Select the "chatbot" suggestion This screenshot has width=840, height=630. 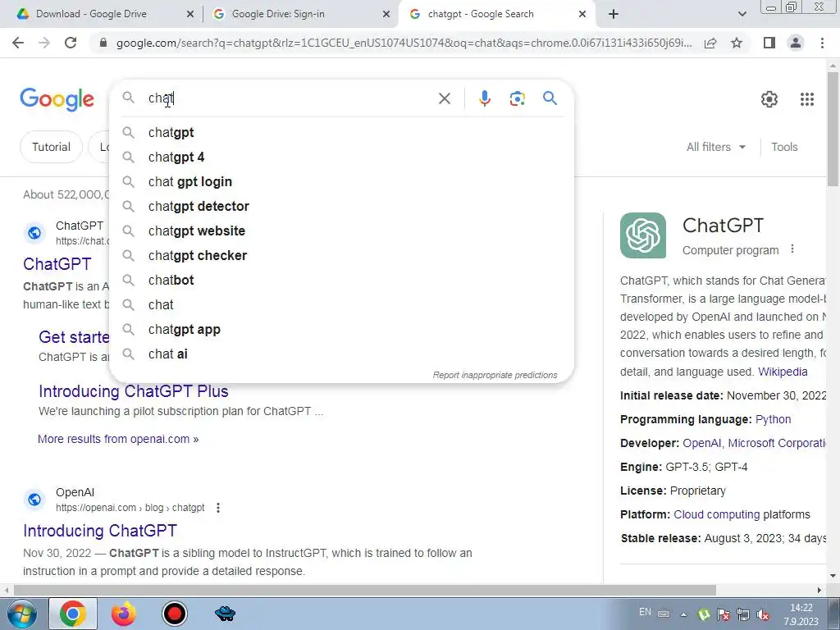click(342, 281)
